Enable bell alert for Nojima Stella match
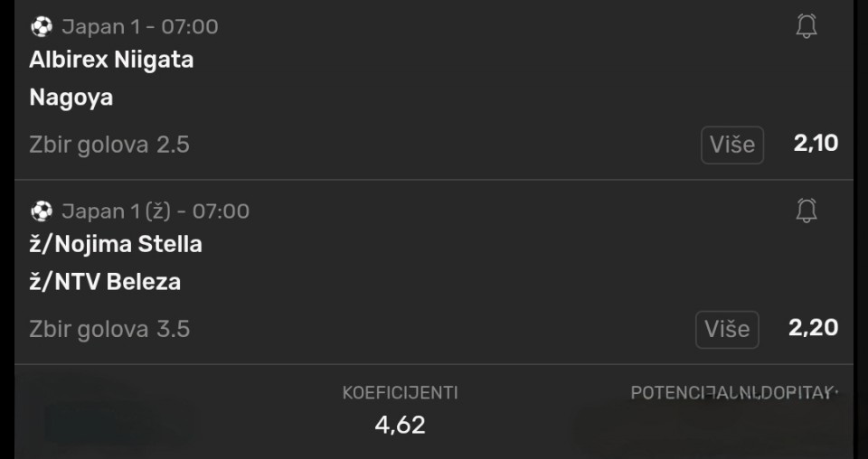The width and height of the screenshot is (868, 459). tap(806, 211)
